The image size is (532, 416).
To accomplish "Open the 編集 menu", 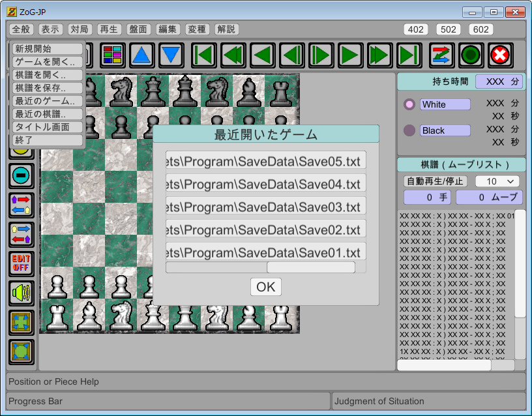I will point(168,29).
